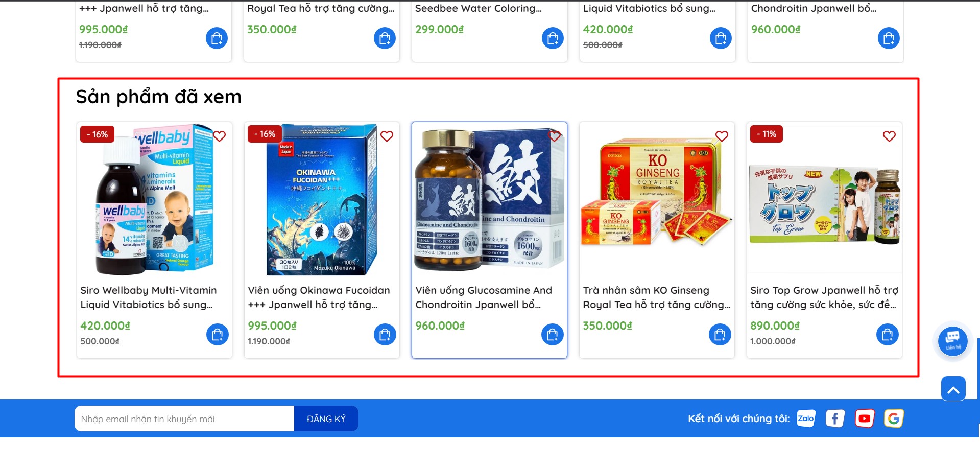Click the ĐĂNG KÝ subscribe button
The height and width of the screenshot is (464, 980).
[x=326, y=419]
